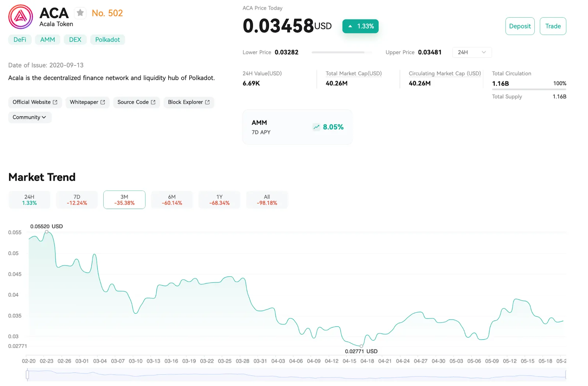Screen dimensions: 588x386
Task: Click the No. 502 rank text
Action: tap(107, 13)
